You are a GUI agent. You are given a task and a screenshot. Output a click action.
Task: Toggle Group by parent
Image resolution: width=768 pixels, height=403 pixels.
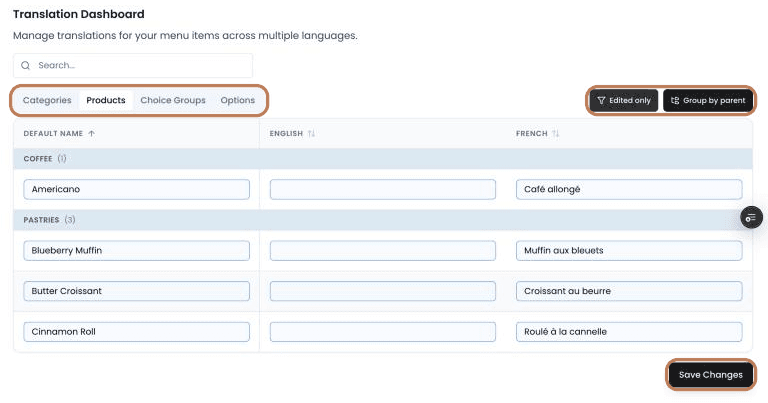(x=708, y=100)
